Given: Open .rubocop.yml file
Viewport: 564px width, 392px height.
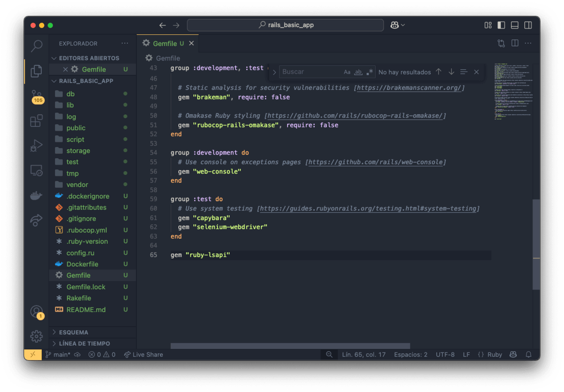Looking at the screenshot, I should tap(93, 230).
